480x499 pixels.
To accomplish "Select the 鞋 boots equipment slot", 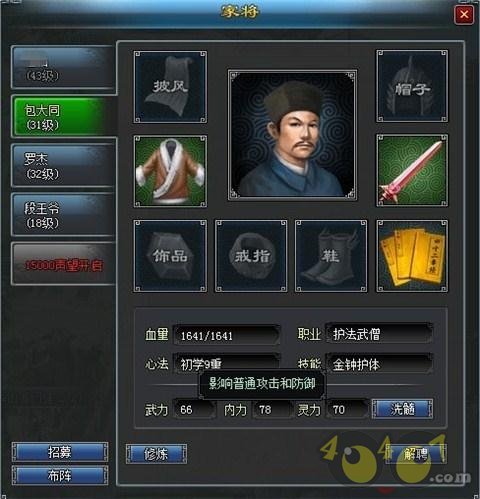I will click(x=331, y=256).
